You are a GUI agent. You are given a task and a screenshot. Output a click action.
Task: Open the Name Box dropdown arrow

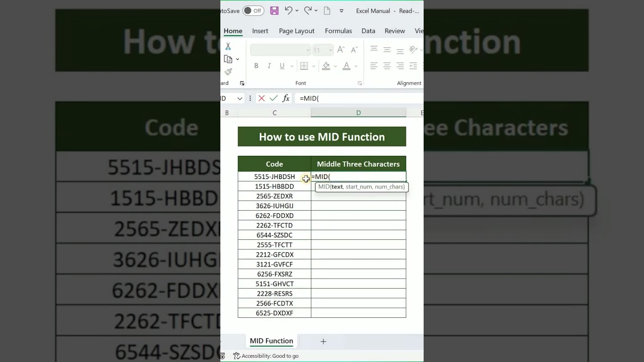coord(240,99)
